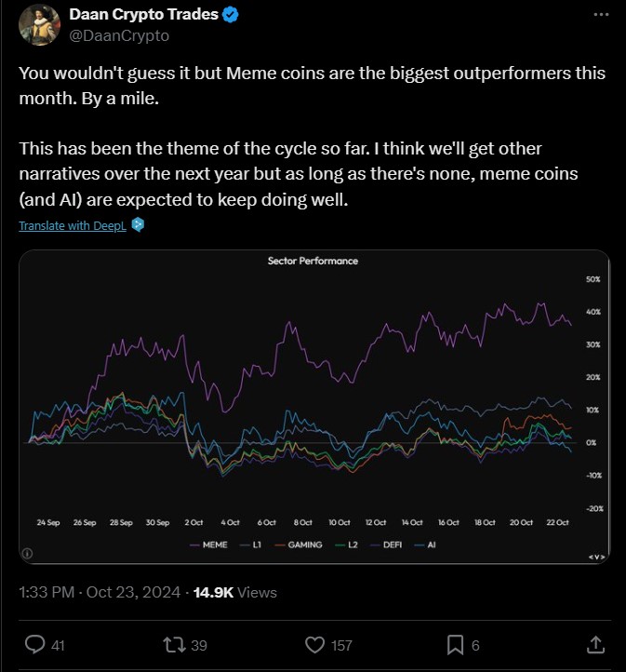
Task: Like the tweet with heart icon
Action: (314, 645)
